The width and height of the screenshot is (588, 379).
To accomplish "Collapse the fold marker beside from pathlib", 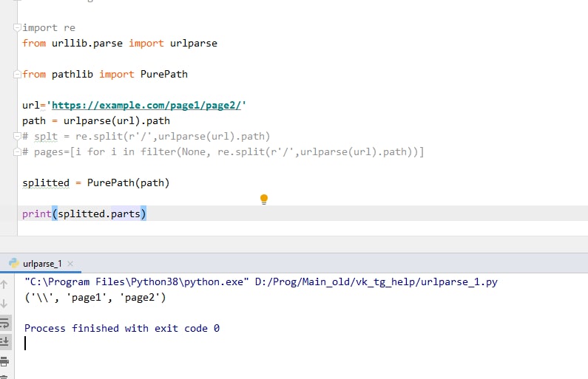I will pyautogui.click(x=17, y=74).
